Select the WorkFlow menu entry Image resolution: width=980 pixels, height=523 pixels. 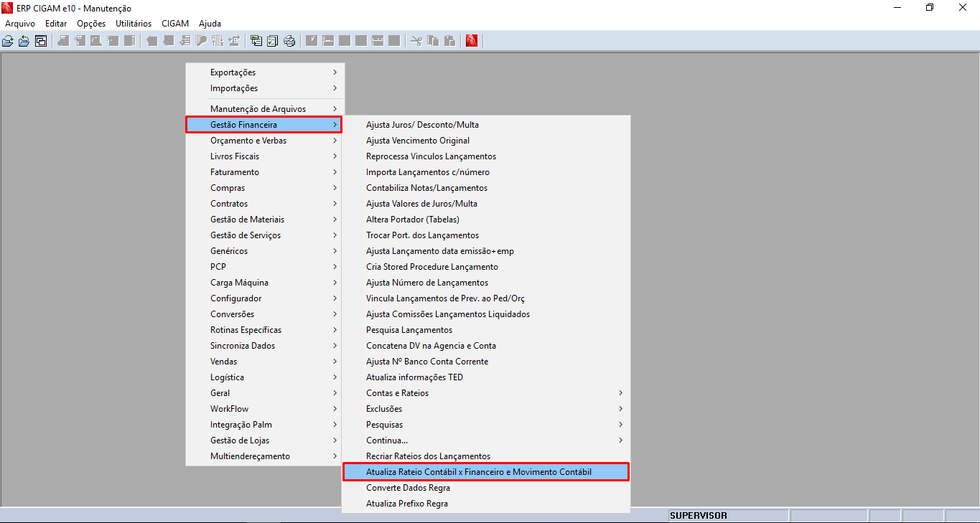[x=265, y=409]
